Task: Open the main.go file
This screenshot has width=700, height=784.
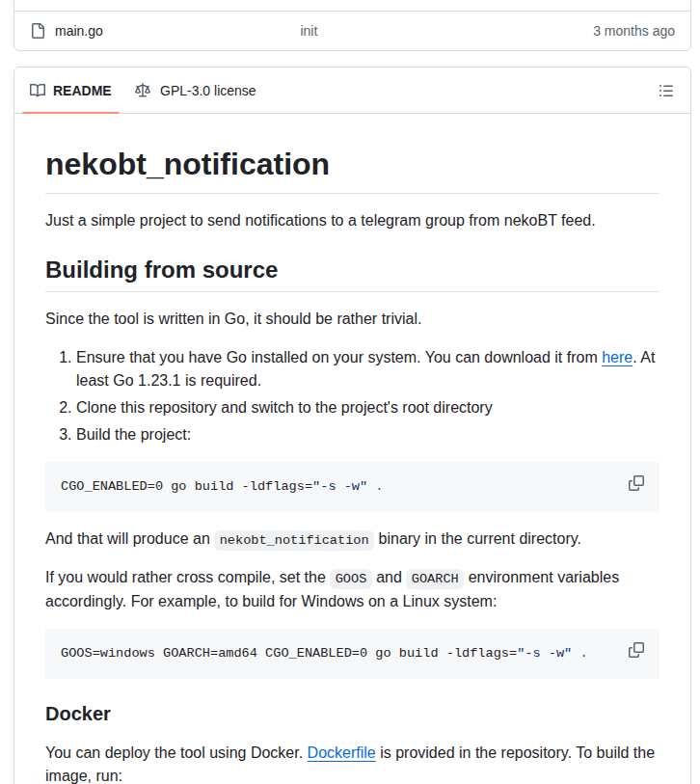Action: pos(78,31)
